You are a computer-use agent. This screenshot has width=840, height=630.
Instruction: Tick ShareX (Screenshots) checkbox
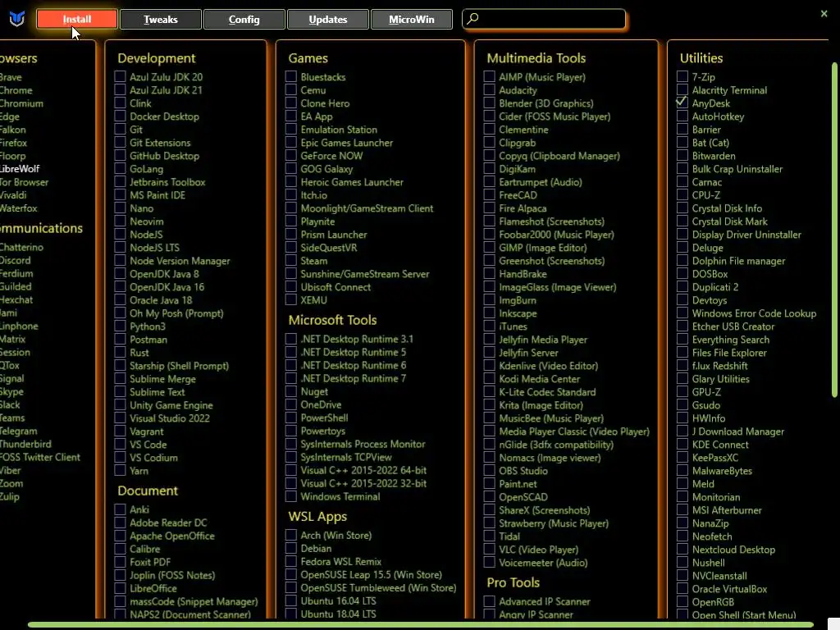[x=489, y=510]
